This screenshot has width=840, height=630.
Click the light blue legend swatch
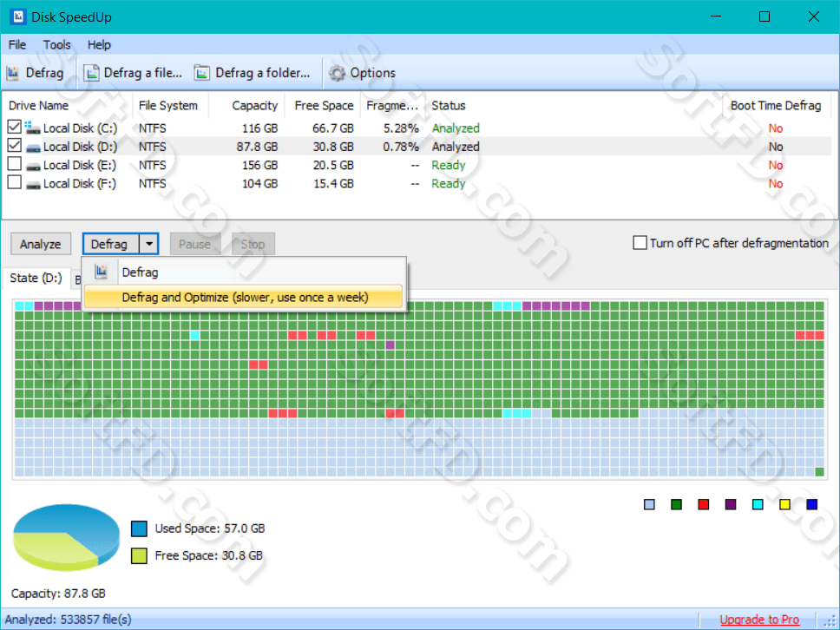click(649, 504)
